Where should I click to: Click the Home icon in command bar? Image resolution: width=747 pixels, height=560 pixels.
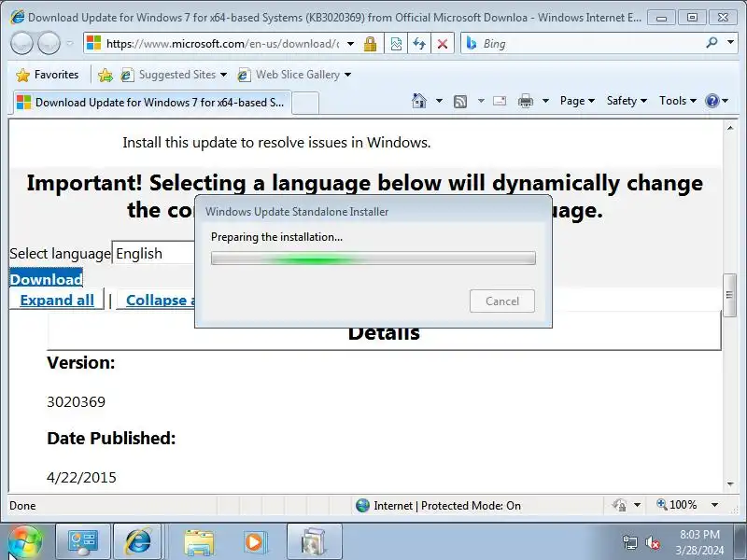[x=419, y=101]
